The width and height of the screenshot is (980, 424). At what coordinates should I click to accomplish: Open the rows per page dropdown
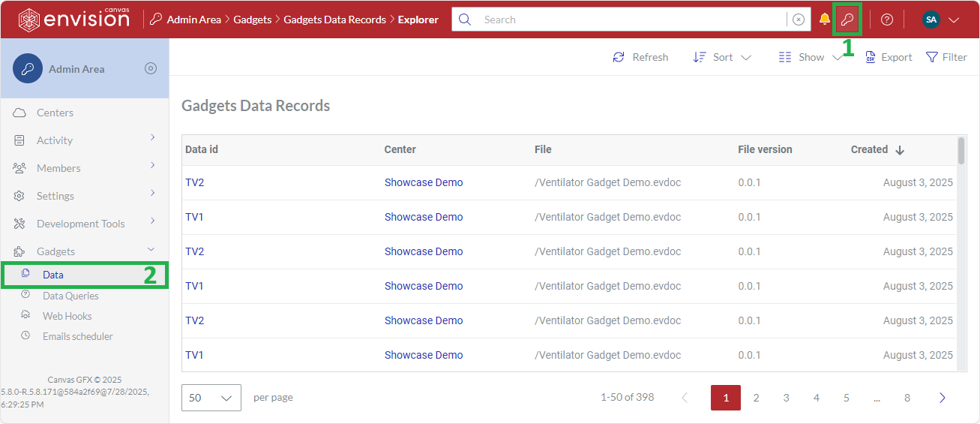[x=211, y=398]
